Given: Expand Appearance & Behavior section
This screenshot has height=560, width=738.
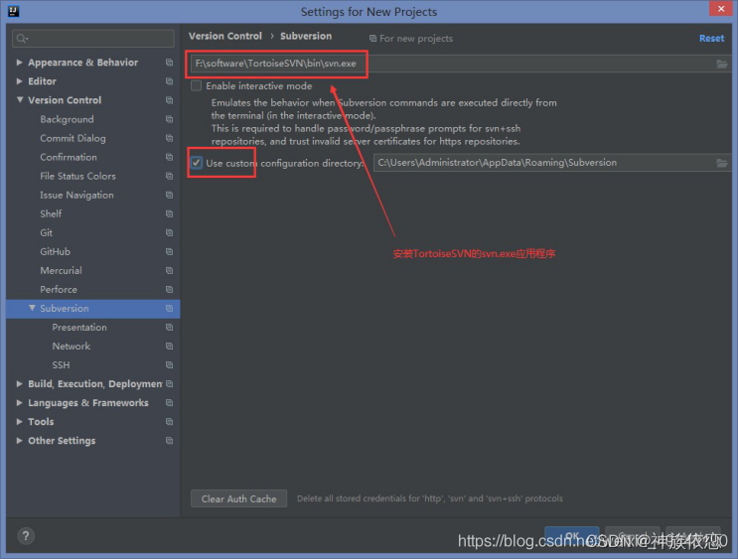Looking at the screenshot, I should [19, 63].
